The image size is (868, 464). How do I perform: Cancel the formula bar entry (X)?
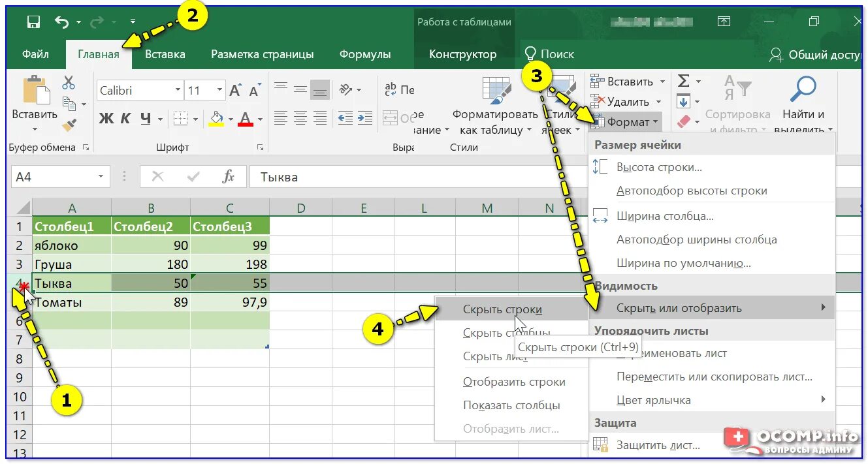(x=157, y=177)
